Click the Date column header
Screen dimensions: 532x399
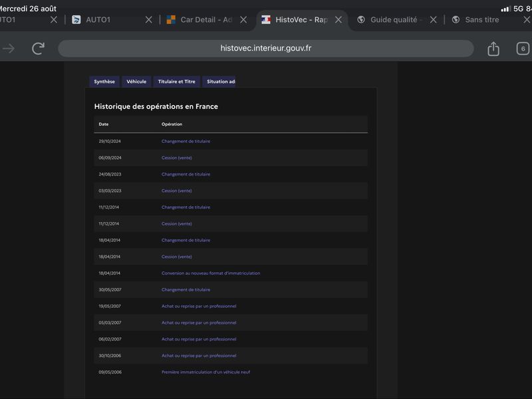tap(104, 124)
